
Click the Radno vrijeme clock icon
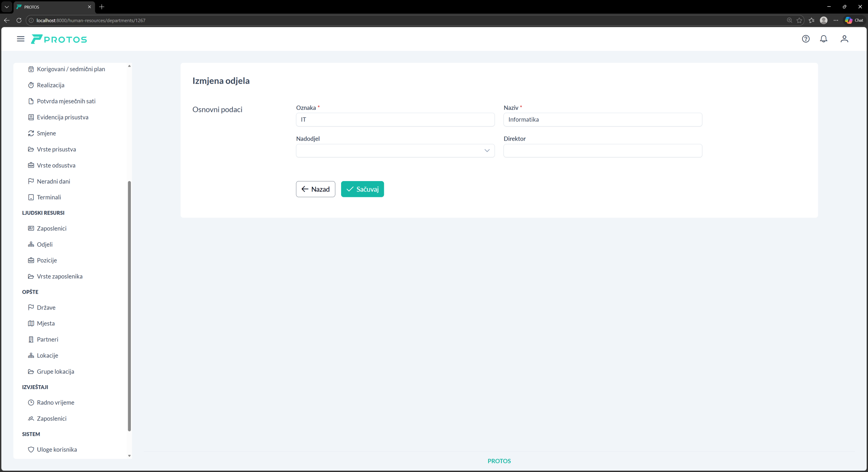[31, 402]
